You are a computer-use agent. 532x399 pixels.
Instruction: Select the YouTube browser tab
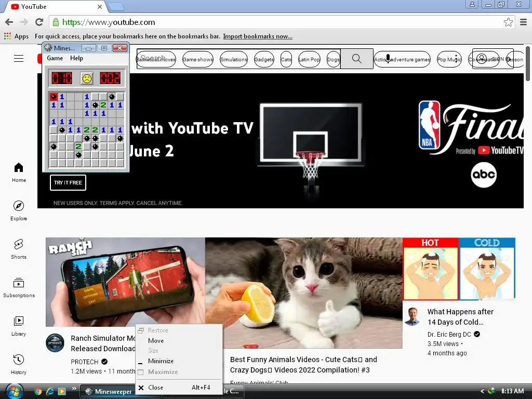coord(56,7)
